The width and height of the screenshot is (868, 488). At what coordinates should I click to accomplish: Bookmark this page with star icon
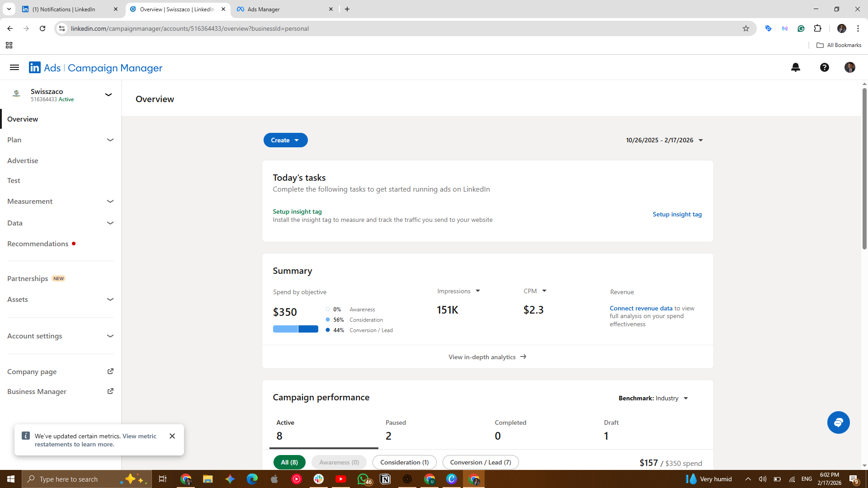(x=746, y=28)
